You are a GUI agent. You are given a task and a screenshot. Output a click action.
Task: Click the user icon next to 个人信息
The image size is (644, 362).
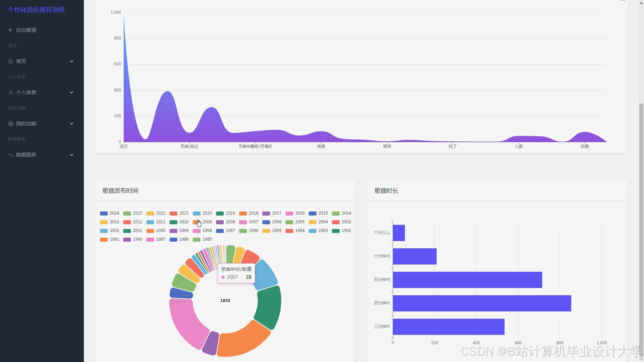click(11, 93)
